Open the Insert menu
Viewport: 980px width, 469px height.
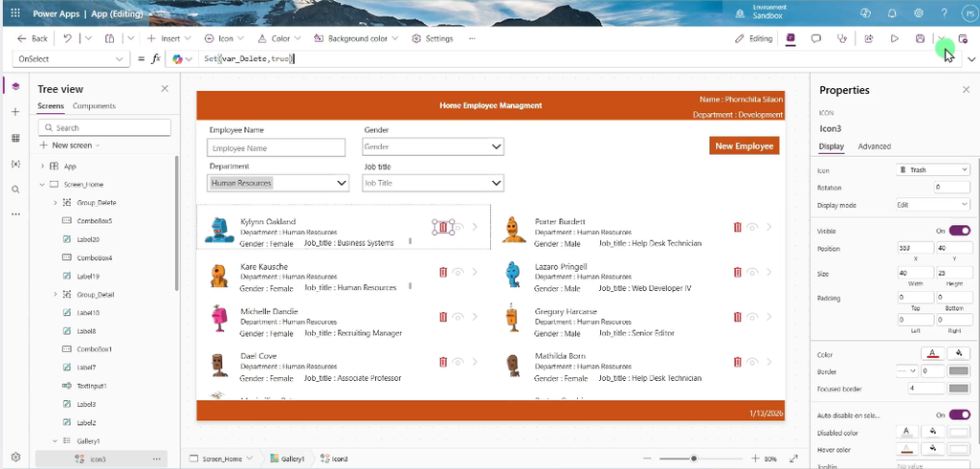click(x=167, y=39)
